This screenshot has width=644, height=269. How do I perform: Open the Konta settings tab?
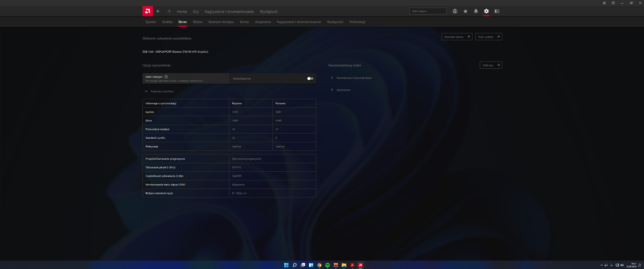coord(244,22)
